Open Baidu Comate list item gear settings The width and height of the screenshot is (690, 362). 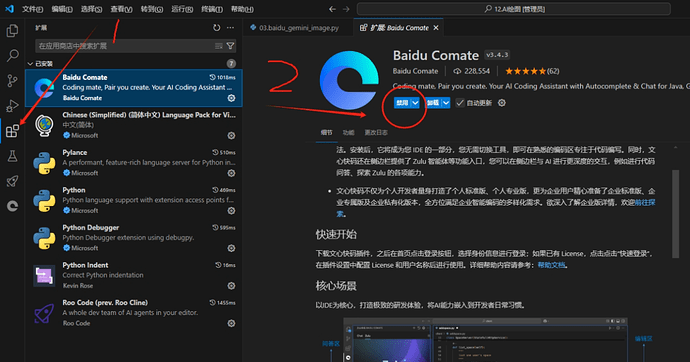[231, 98]
